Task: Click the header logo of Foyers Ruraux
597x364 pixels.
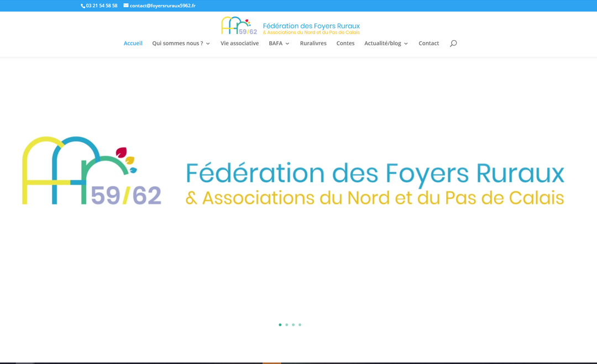Action: (x=291, y=25)
